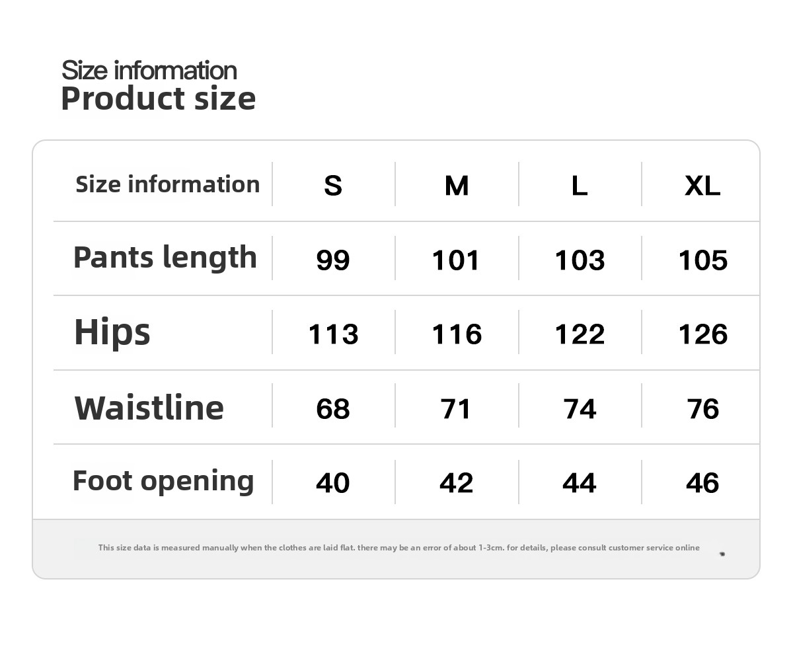Click pants length value 99 for size S
The image size is (793, 672).
[x=333, y=260]
